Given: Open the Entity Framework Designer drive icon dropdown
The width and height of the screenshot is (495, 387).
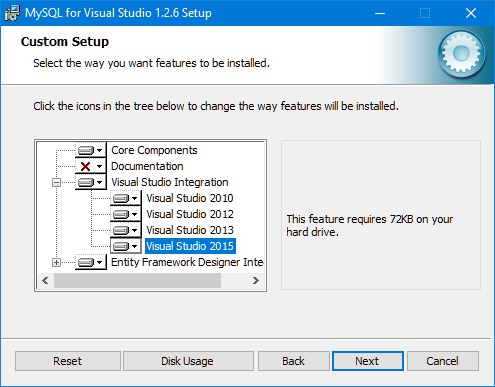Looking at the screenshot, I should 90,262.
